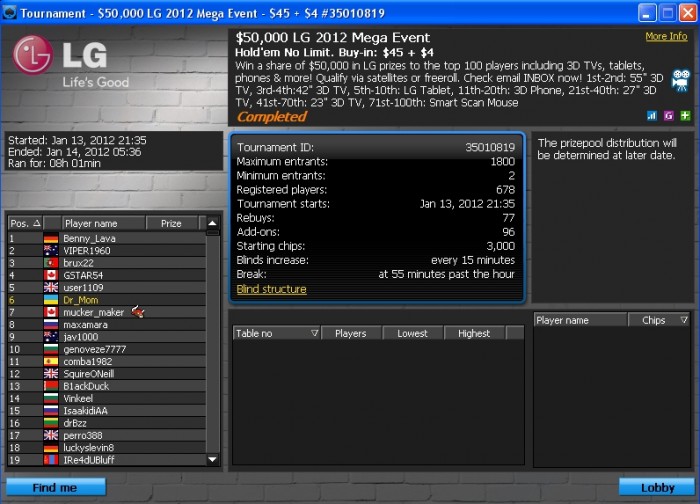Screen dimensions: 700x504
Task: Click the Australian flag beside VIPER1960
Action: tap(51, 250)
